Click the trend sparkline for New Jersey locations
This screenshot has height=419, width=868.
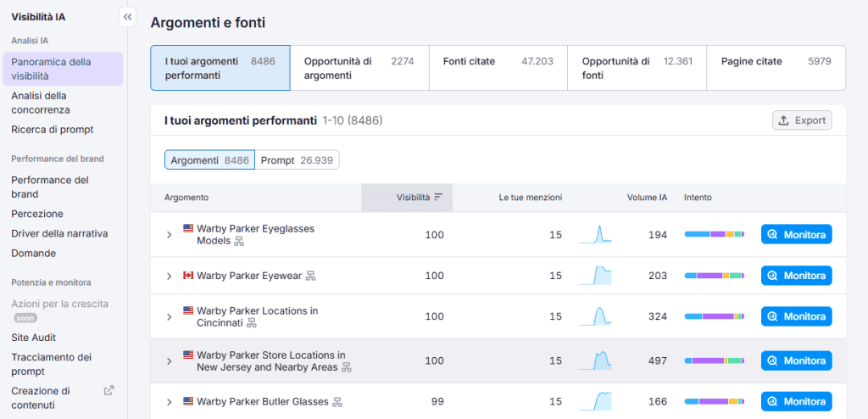(595, 360)
